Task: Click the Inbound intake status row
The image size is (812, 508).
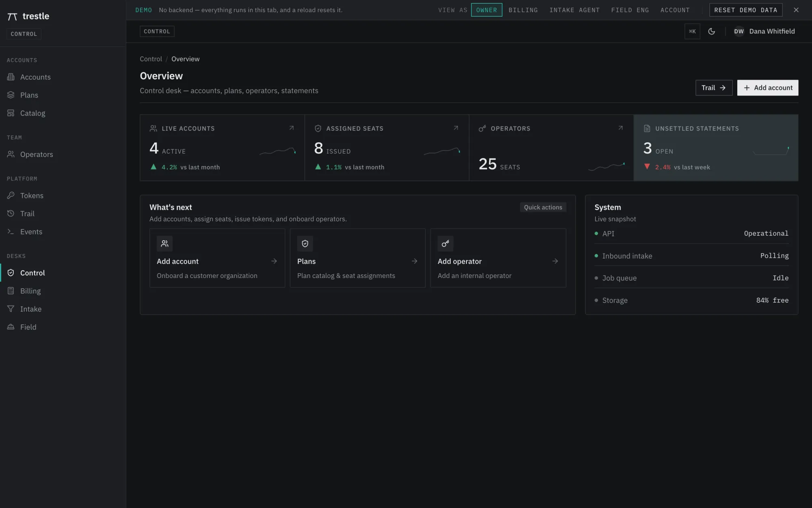Action: tap(691, 256)
